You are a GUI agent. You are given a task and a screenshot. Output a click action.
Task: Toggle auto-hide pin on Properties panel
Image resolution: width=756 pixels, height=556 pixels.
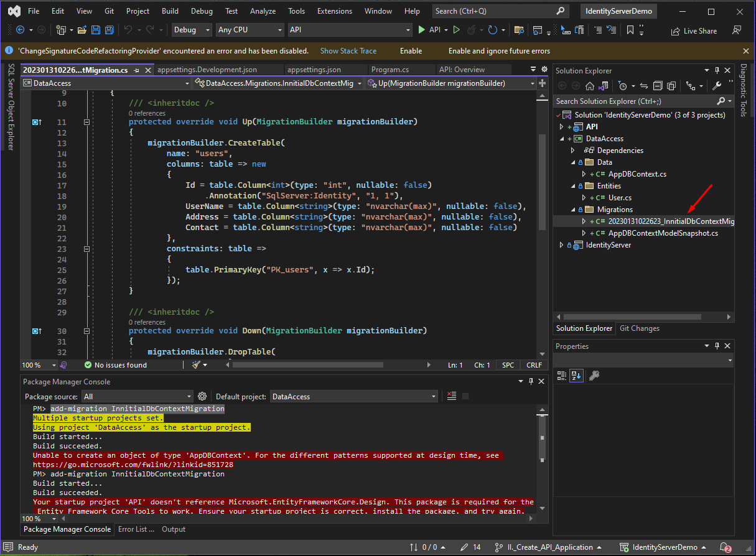tap(717, 346)
